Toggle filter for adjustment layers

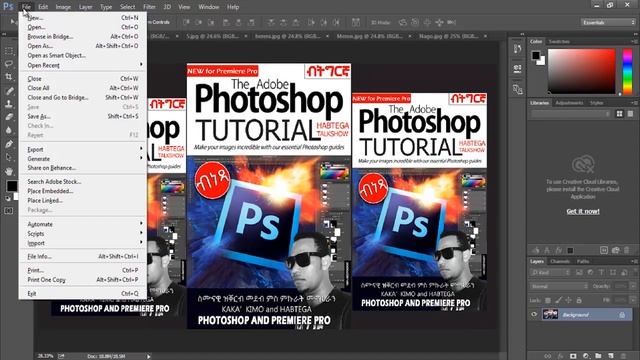click(590, 272)
